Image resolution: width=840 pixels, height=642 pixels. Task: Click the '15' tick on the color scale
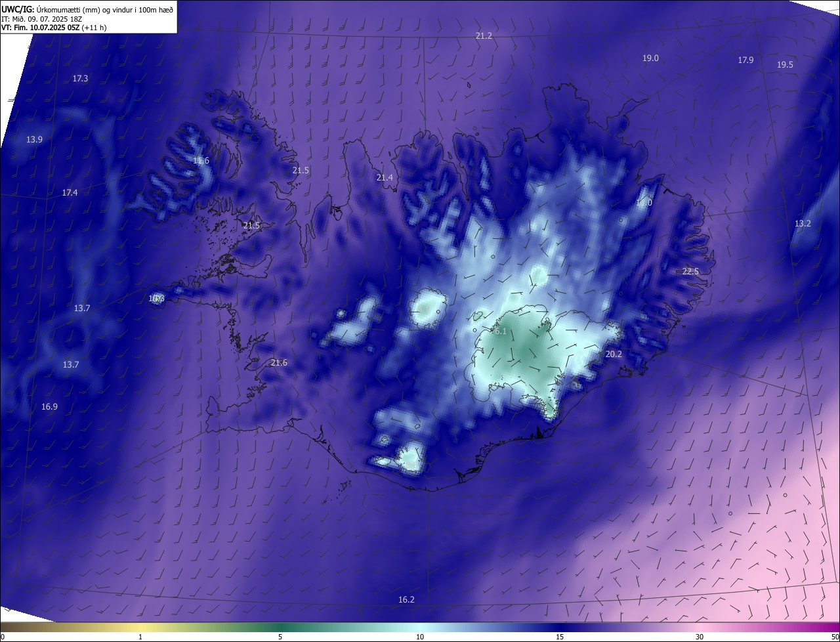click(x=560, y=637)
